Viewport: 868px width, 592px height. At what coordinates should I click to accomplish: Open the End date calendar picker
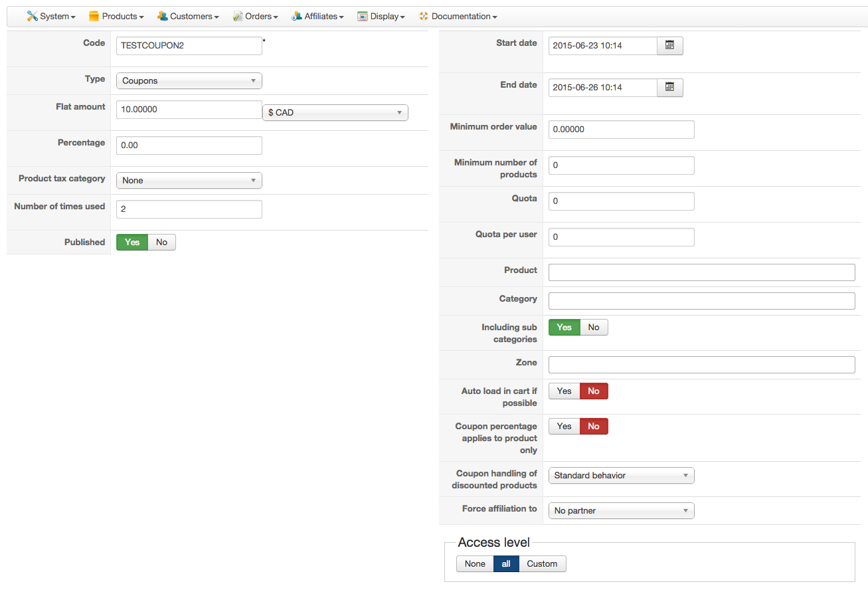(669, 88)
